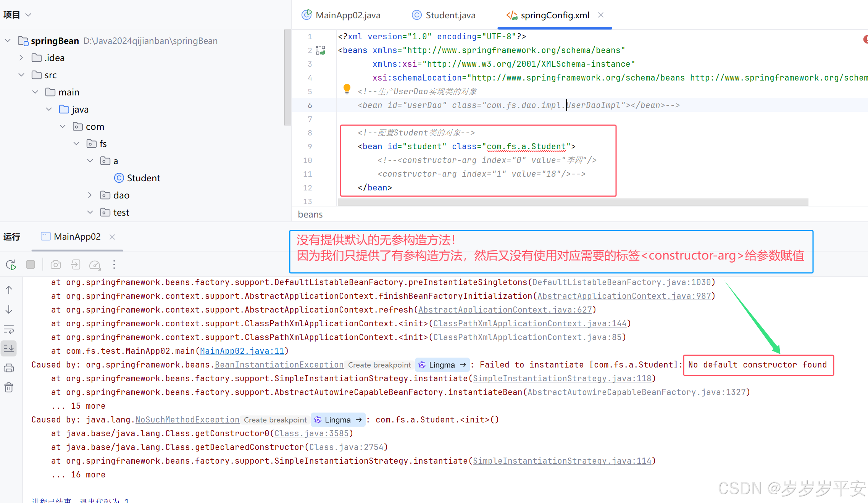This screenshot has width=868, height=503.
Task: Click the restore layout exit icon
Action: pos(76,264)
